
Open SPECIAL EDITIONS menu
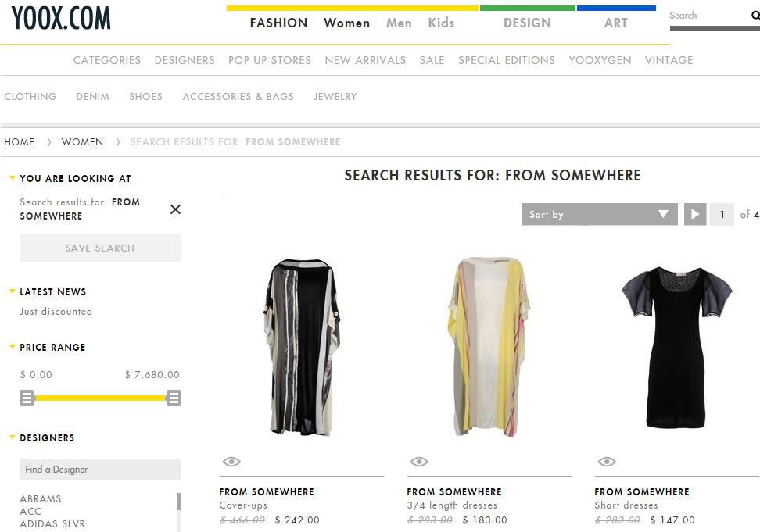pyautogui.click(x=507, y=60)
